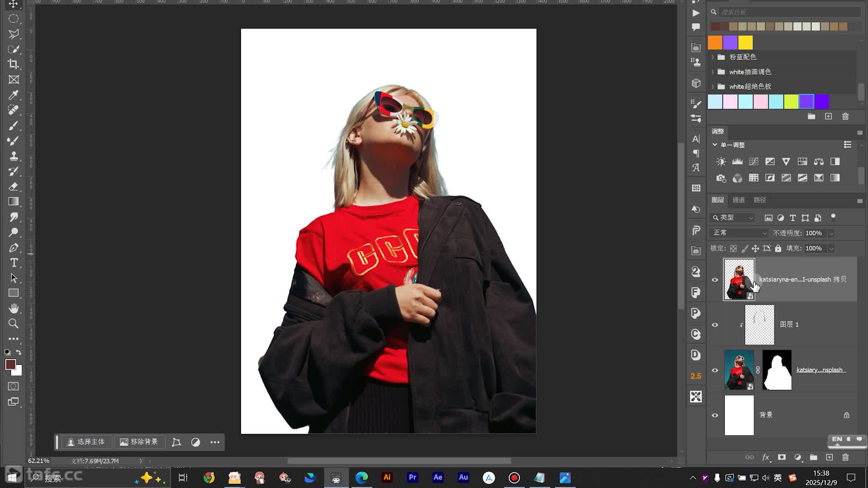Add layer mask at panel bottom
Image resolution: width=868 pixels, height=488 pixels.
(782, 457)
